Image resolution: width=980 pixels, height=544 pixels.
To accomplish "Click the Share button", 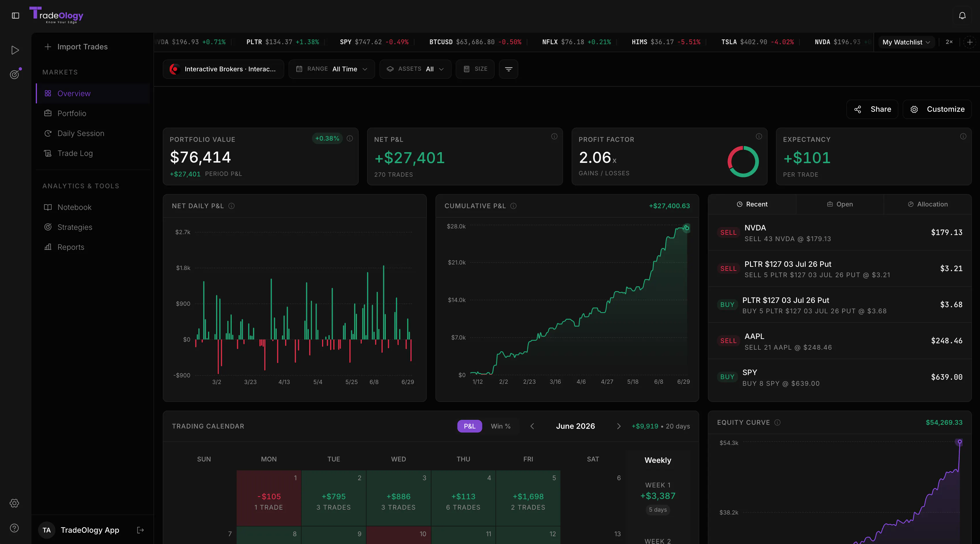I will pos(872,109).
